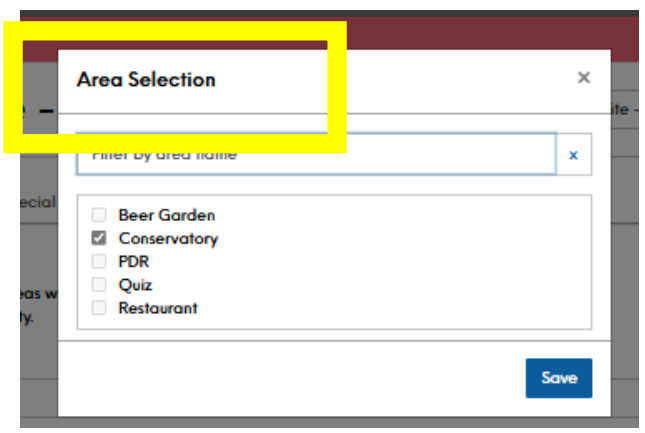Click the Area Selection dialog title

point(146,79)
